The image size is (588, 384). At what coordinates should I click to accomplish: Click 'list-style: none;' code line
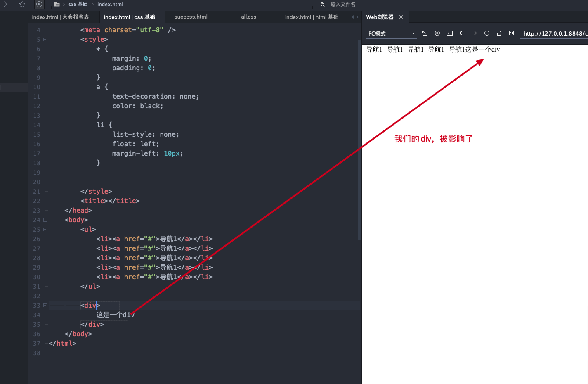pos(146,135)
